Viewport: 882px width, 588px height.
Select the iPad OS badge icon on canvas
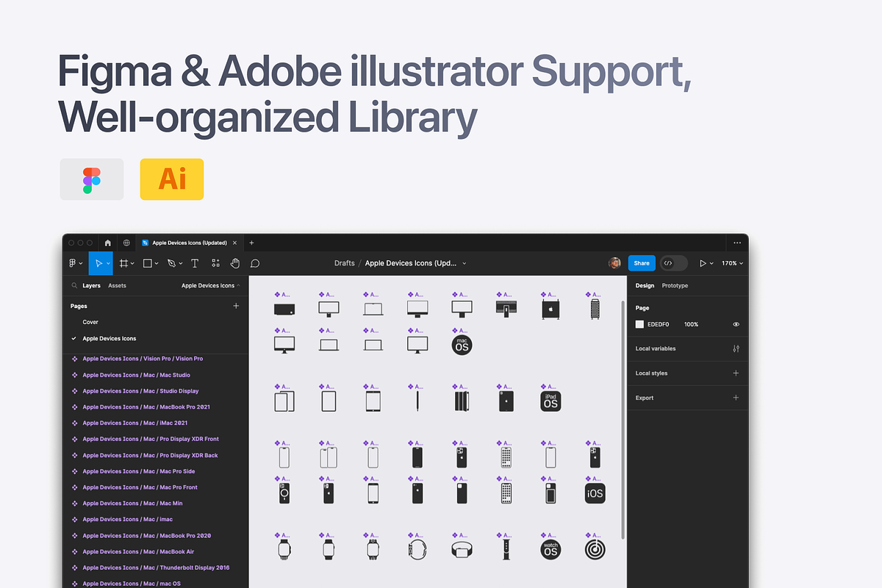(x=551, y=401)
